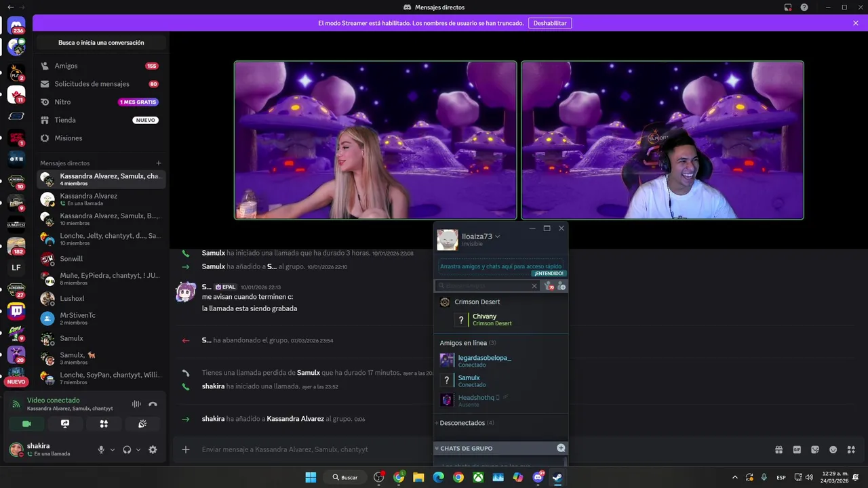The width and height of the screenshot is (868, 488).
Task: Open Sonwill direct message
Action: point(100,259)
